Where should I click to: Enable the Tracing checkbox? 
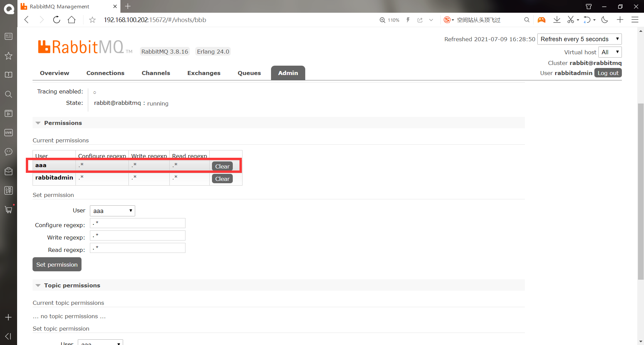(x=95, y=92)
